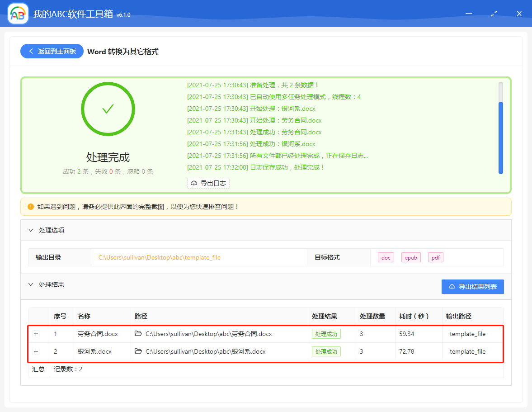Click the AB toolbox logo icon
The width and height of the screenshot is (532, 412).
[17, 13]
